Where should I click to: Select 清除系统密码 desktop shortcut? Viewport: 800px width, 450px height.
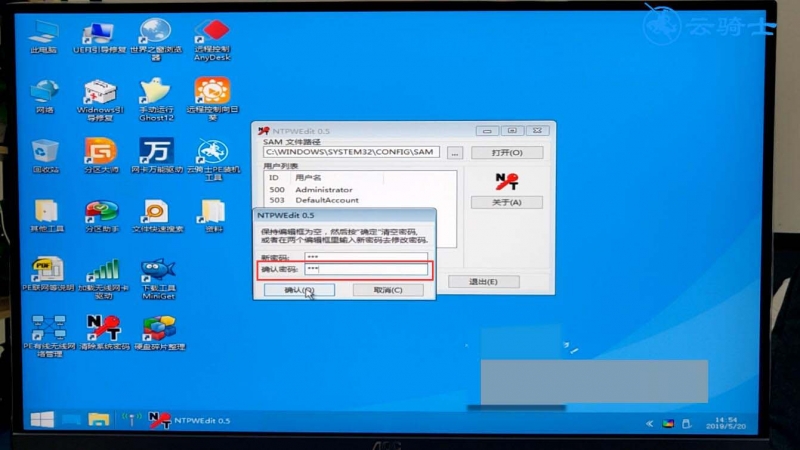tap(105, 333)
